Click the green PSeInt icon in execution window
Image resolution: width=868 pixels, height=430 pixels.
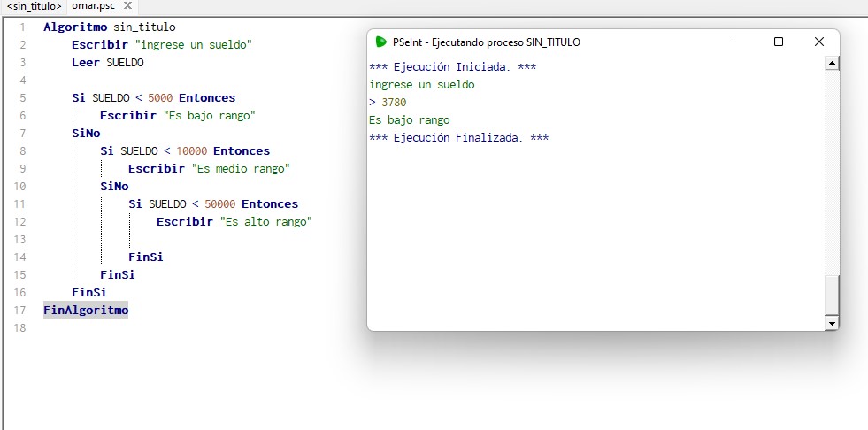[x=380, y=42]
